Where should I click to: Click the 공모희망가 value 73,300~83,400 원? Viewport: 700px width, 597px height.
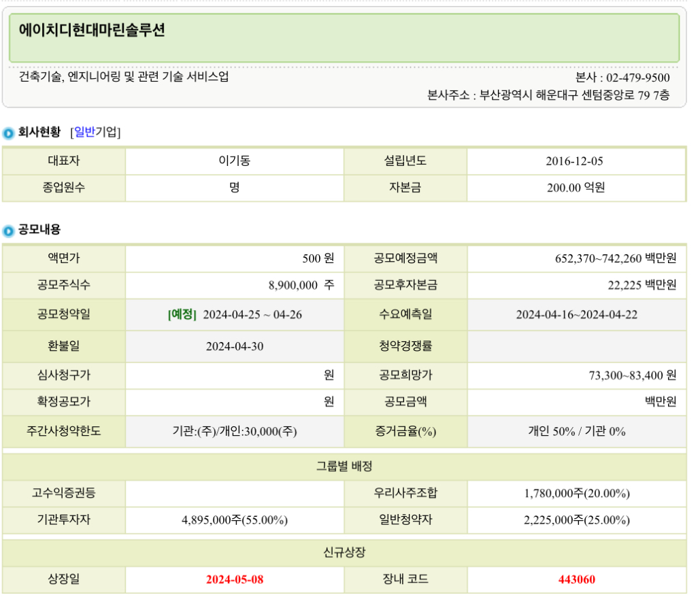coord(633,375)
